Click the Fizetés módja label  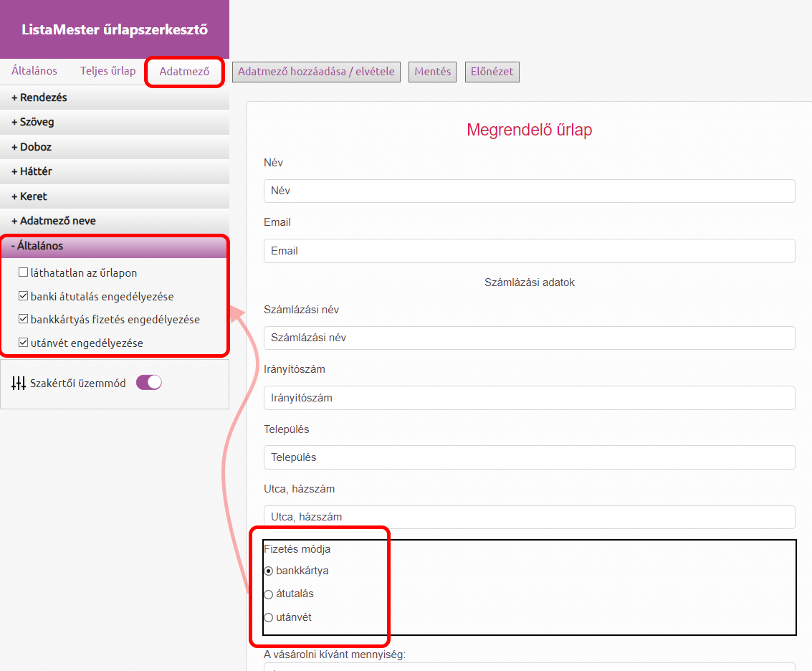click(x=297, y=549)
